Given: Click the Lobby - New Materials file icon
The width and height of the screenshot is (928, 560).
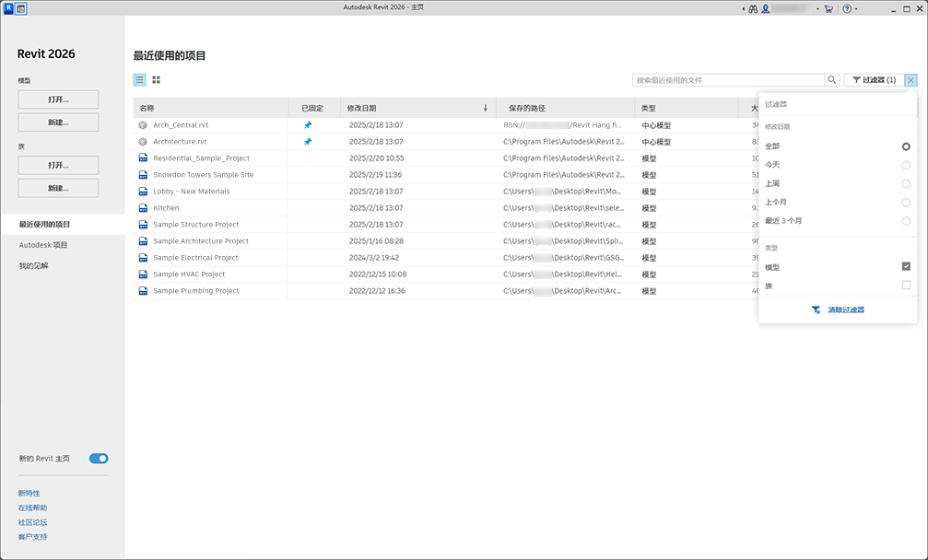Looking at the screenshot, I should click(143, 192).
